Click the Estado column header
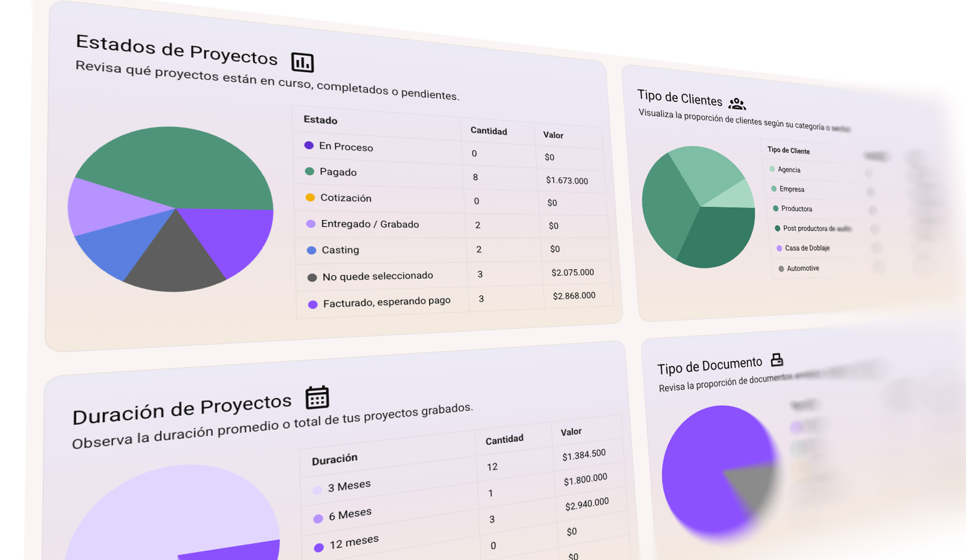 (x=321, y=120)
